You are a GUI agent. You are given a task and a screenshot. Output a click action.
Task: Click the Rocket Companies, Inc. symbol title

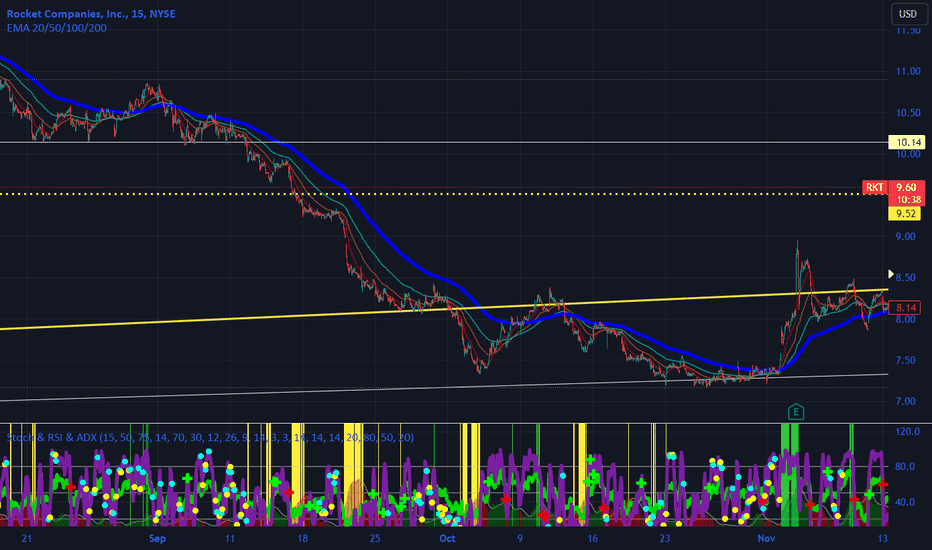(91, 13)
